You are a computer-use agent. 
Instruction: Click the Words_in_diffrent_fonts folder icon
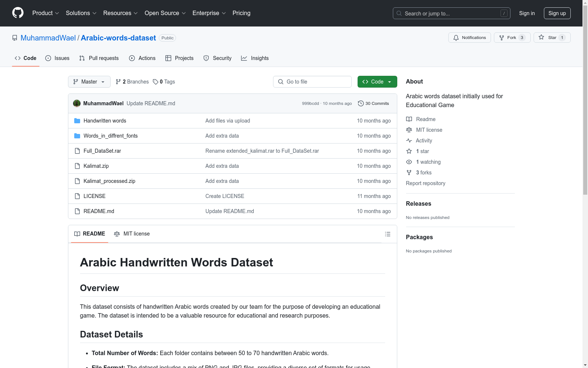77,136
